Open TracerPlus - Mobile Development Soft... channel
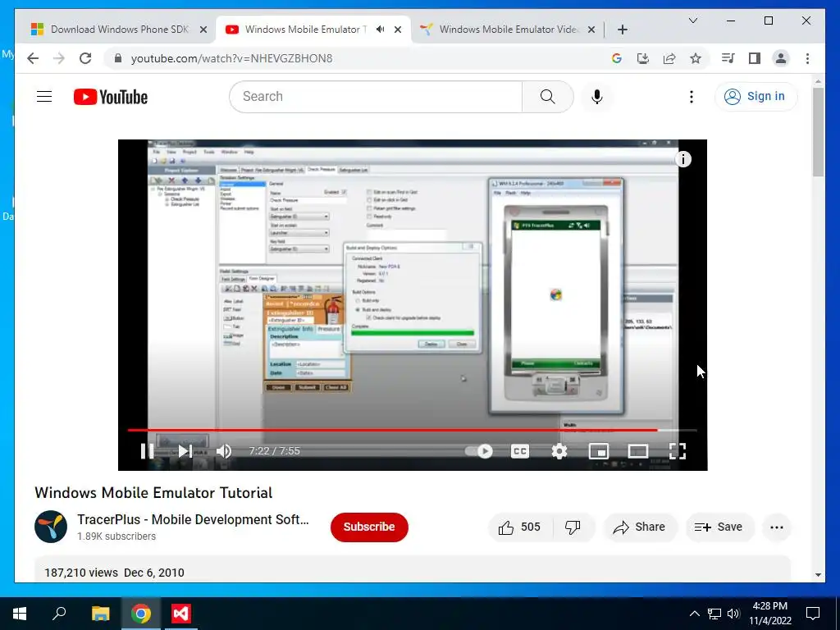Image resolution: width=840 pixels, height=630 pixels. pyautogui.click(x=193, y=519)
